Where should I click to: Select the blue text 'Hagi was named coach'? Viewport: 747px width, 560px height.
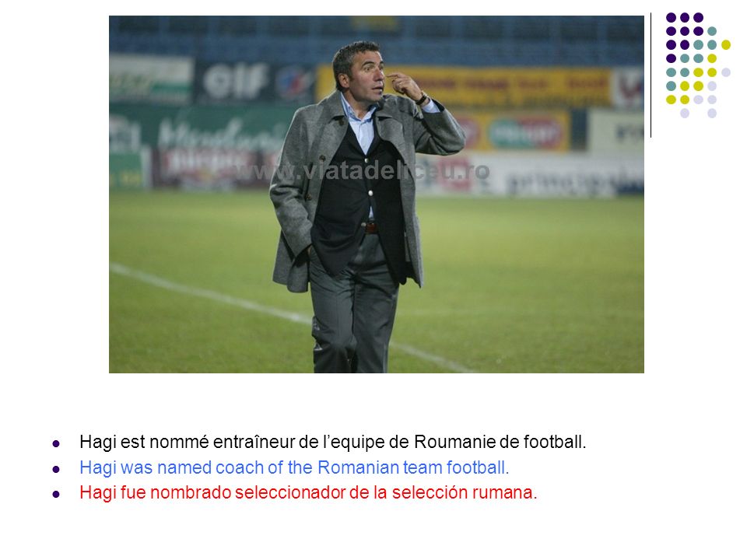coord(172,467)
